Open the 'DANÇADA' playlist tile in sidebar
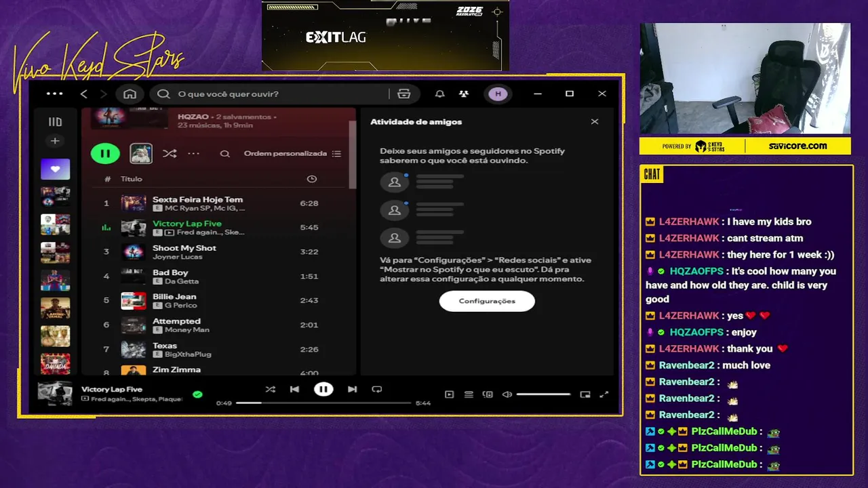Viewport: 868px width, 488px height. [x=55, y=364]
